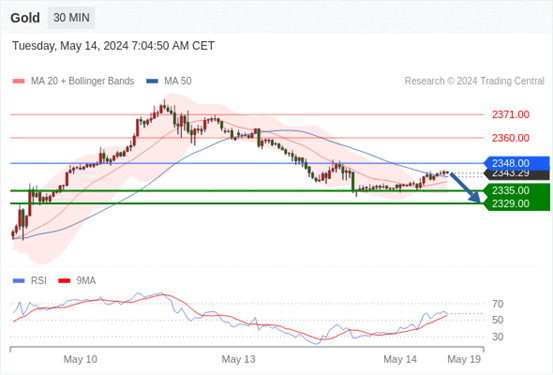This screenshot has width=553, height=375.
Task: Click the green 2329.00 support tag
Action: tap(517, 204)
